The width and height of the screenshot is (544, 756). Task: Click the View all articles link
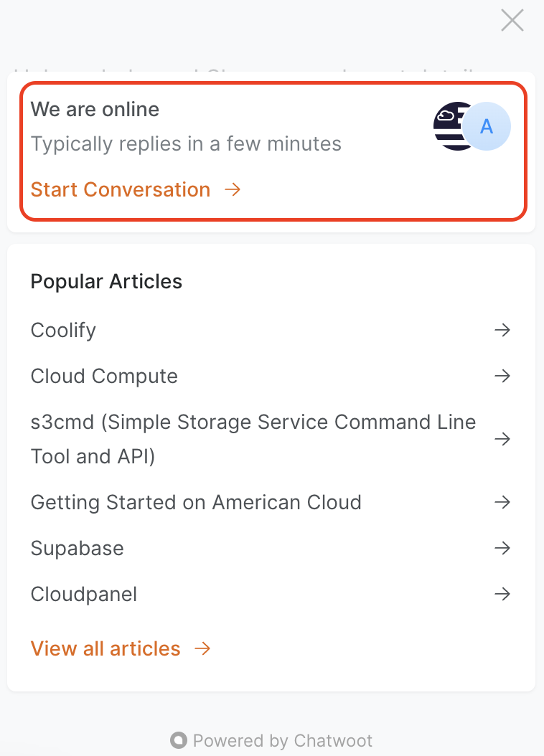pyautogui.click(x=105, y=648)
